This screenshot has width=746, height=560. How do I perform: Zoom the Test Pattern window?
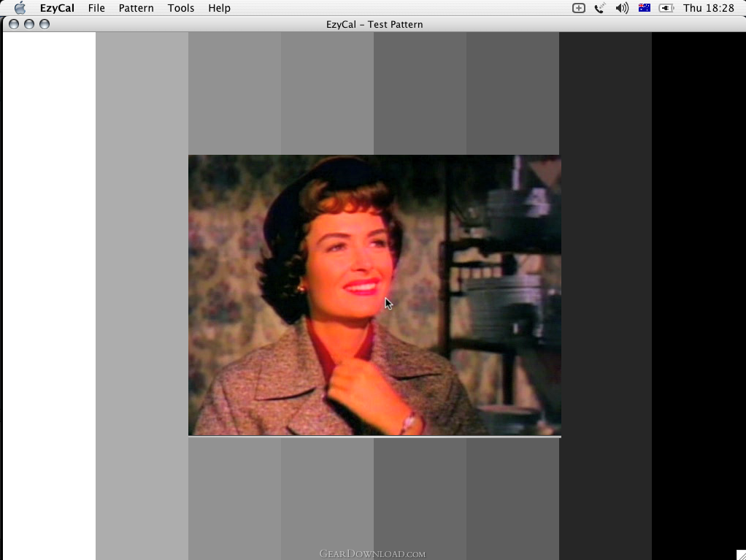pyautogui.click(x=45, y=24)
